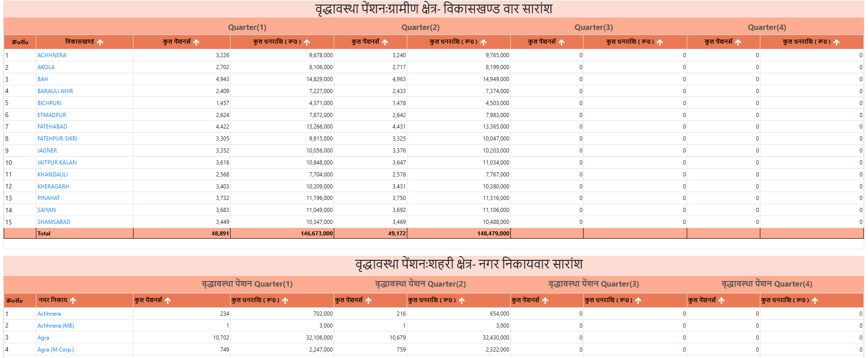Open the FATEHPUR SIKRI block link
Image resolution: width=868 pixels, height=358 pixels.
pos(58,139)
